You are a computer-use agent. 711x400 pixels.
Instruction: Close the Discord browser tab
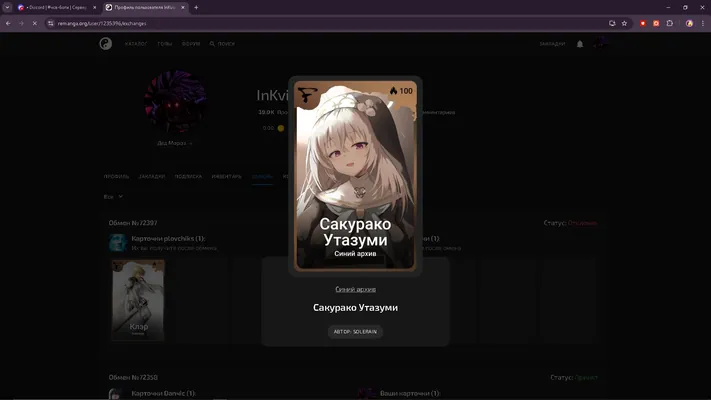click(94, 7)
